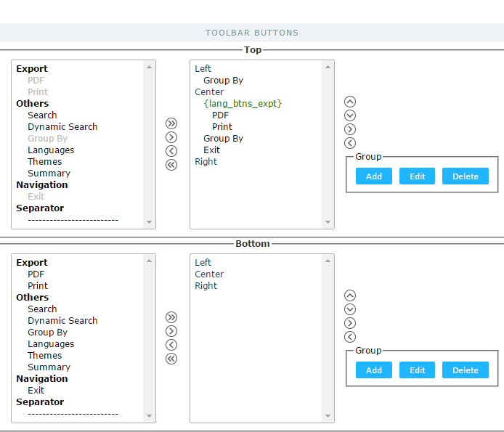This screenshot has height=432, width=504.
Task: Click the remove single left arrow in Bottom section
Action: pyautogui.click(x=171, y=345)
